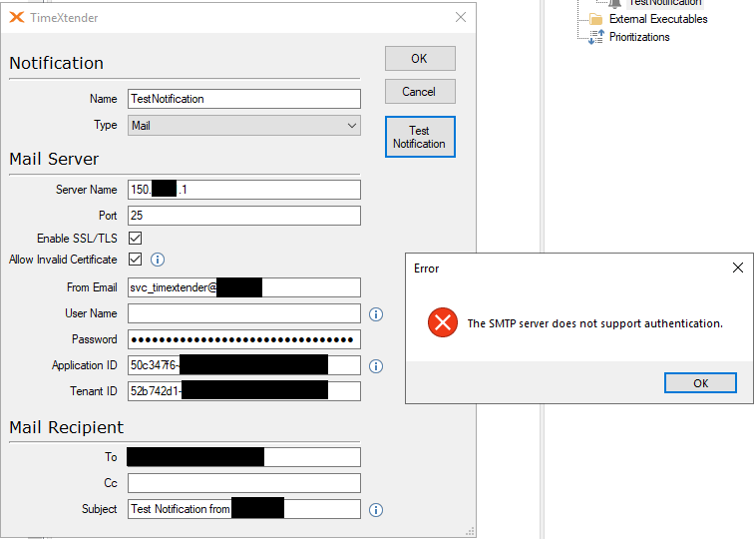Click the Application ID input field
Screen dimensions: 756x539
pos(244,365)
